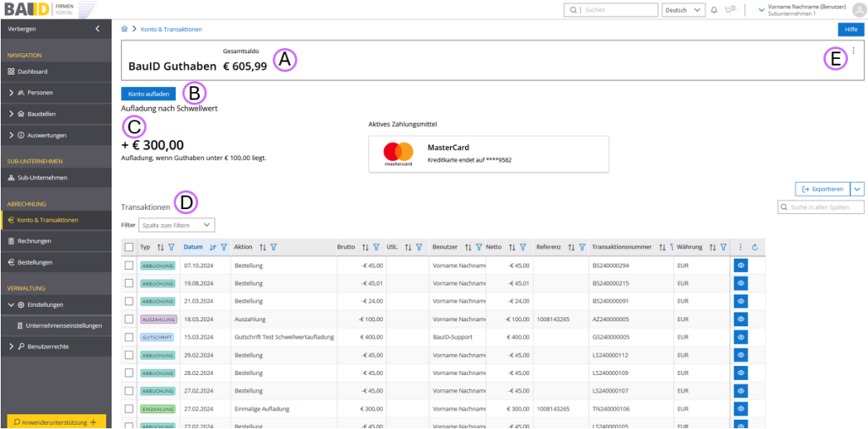Filter the Benutzer column
Screen dimensions: 868x429
[x=479, y=248]
